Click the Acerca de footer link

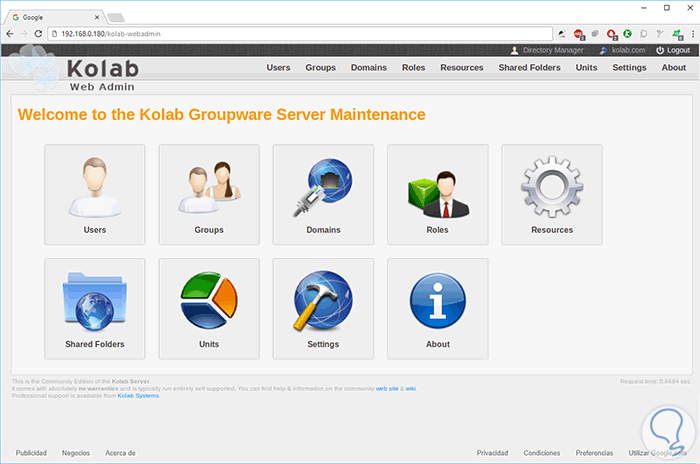pyautogui.click(x=120, y=453)
